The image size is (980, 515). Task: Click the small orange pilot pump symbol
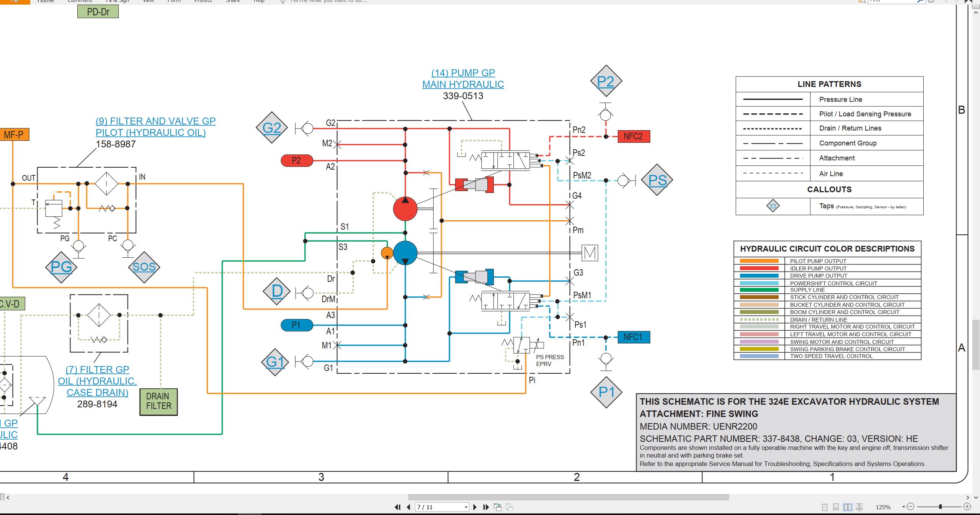(387, 253)
